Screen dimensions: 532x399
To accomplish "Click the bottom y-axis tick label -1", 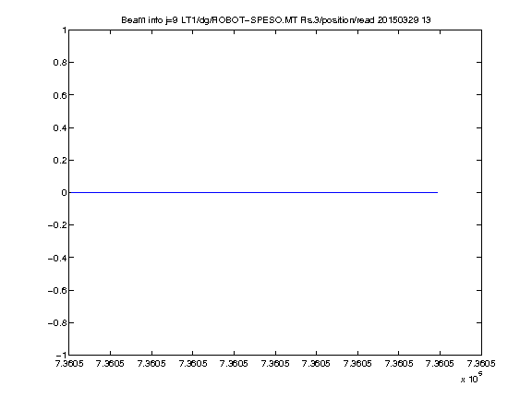I will [61, 355].
